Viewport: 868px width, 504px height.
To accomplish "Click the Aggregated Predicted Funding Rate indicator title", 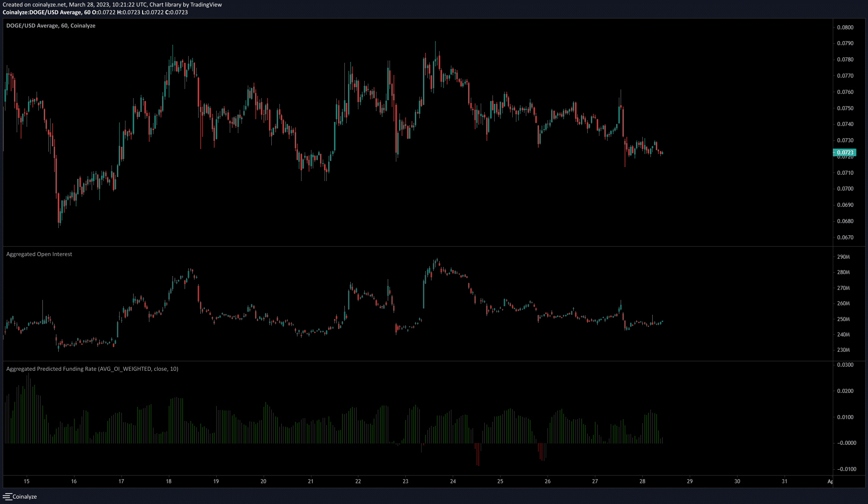I will [x=92, y=369].
